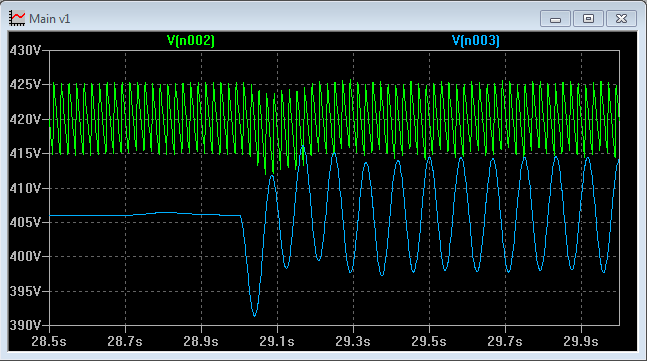The height and width of the screenshot is (361, 647).
Task: Click the 410V vertical axis label
Action: 25,189
